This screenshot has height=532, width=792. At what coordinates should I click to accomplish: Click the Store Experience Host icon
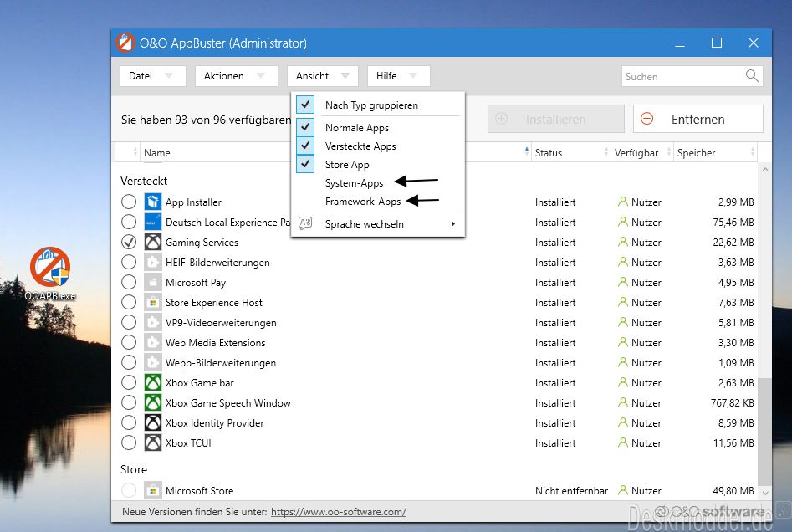coord(152,303)
